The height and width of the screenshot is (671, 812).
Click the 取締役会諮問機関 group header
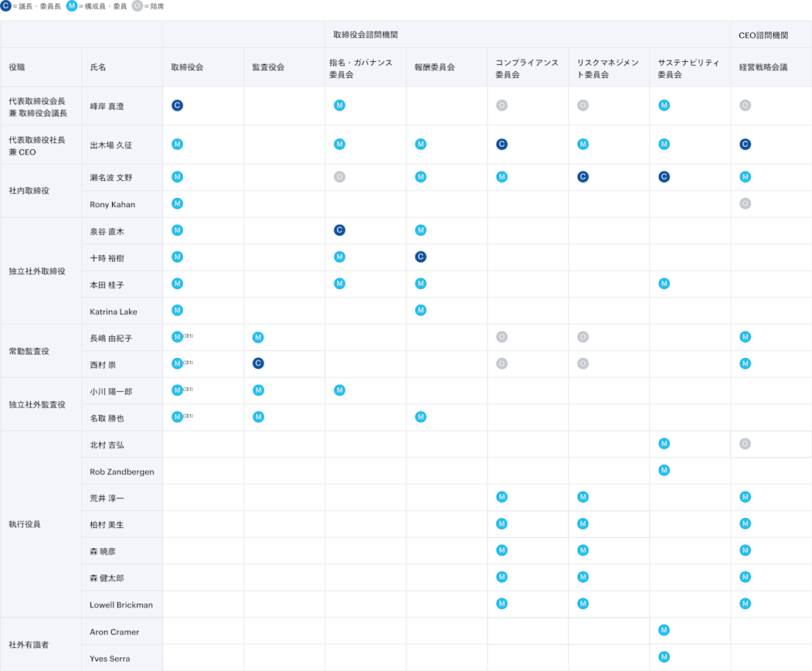365,35
